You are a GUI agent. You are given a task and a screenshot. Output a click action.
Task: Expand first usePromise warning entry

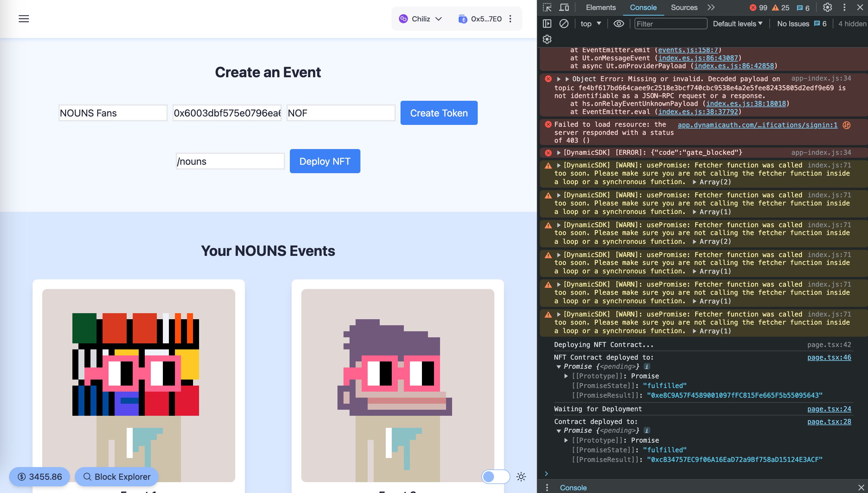tap(559, 166)
